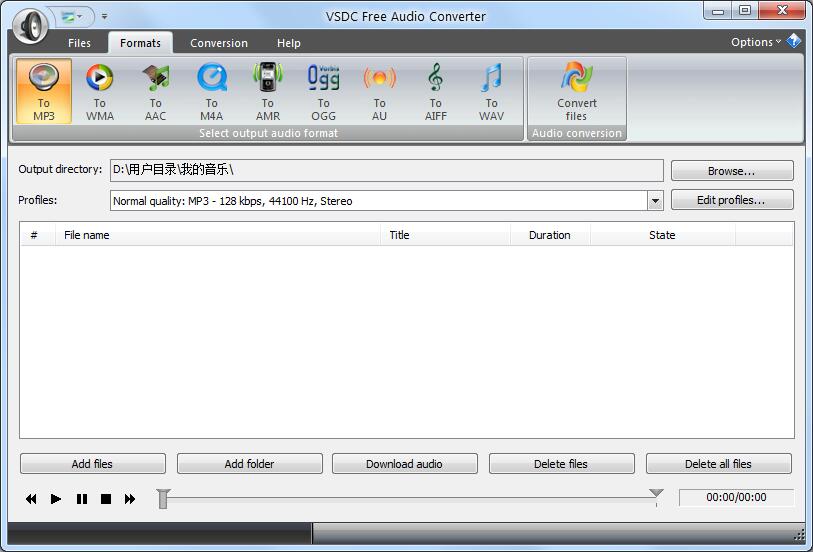The image size is (813, 552).
Task: Click the Delete files button
Action: point(562,463)
